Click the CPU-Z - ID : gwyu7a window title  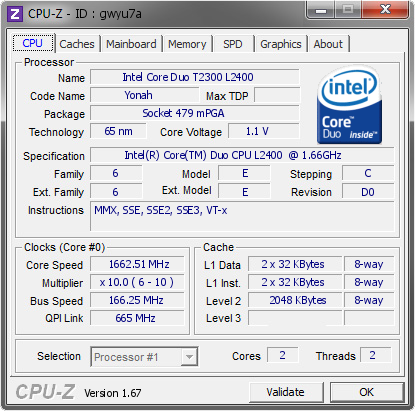tap(85, 14)
